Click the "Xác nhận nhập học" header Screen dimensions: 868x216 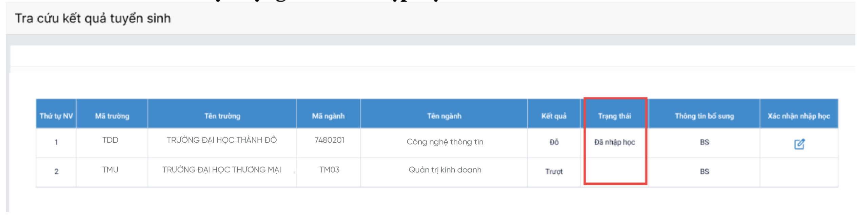799,116
